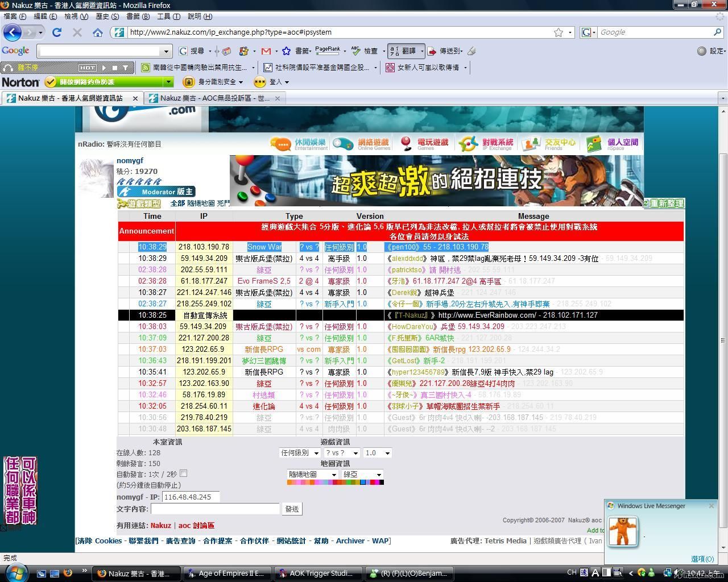Click the HOT button on radio toolbar
Viewport: 728px width, 582px height.
tap(87, 68)
